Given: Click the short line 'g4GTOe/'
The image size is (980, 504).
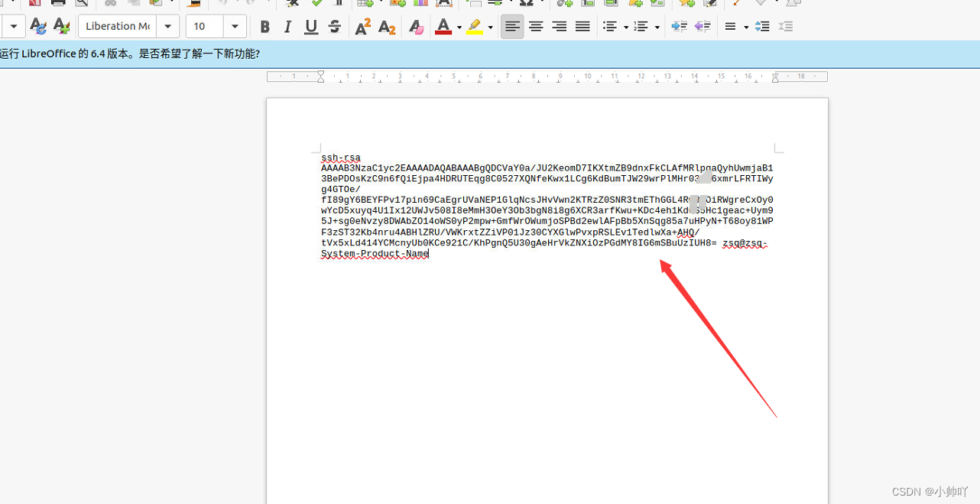Looking at the screenshot, I should [341, 190].
